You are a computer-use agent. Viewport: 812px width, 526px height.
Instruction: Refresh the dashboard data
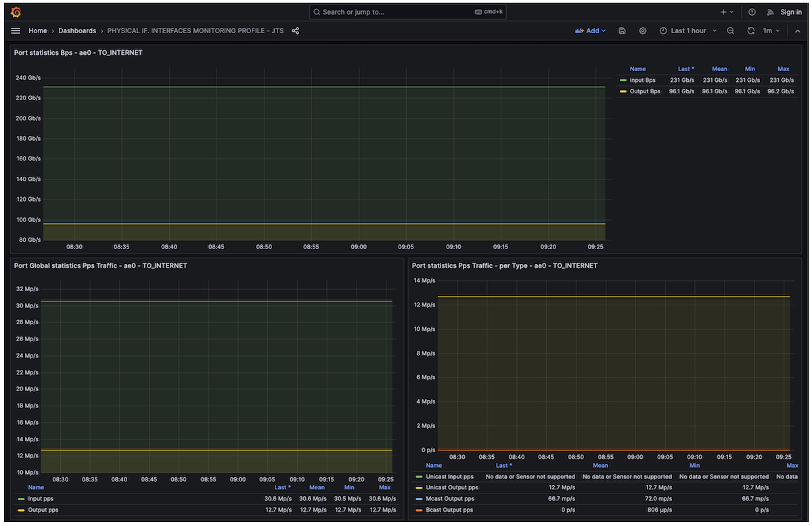(750, 30)
